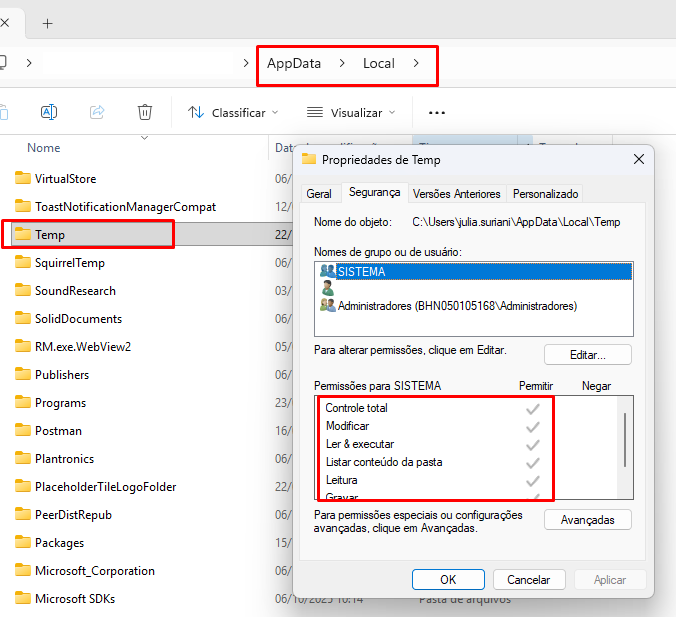The height and width of the screenshot is (617, 676).
Task: Click the Cancelar button
Action: click(x=529, y=579)
